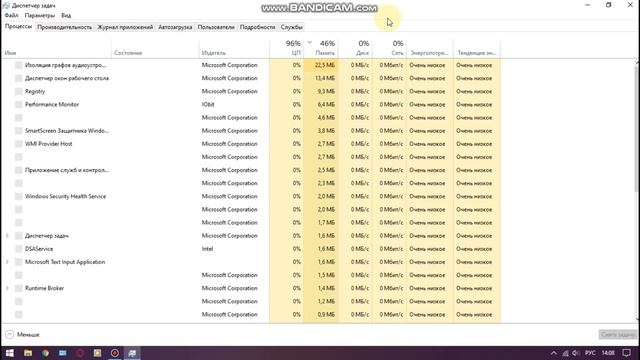Click the Приложение служб и контроллеров icon
Viewport: 640px width, 360px height.
(18, 170)
